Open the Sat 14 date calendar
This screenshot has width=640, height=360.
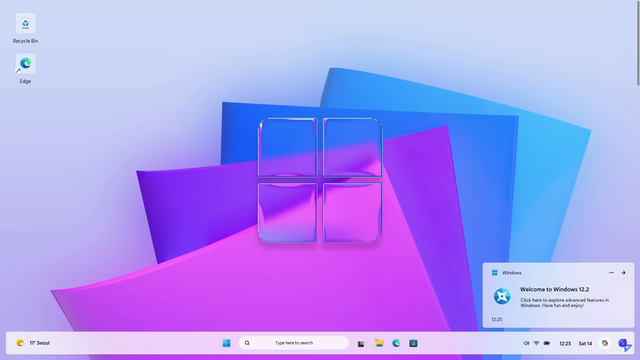(585, 344)
